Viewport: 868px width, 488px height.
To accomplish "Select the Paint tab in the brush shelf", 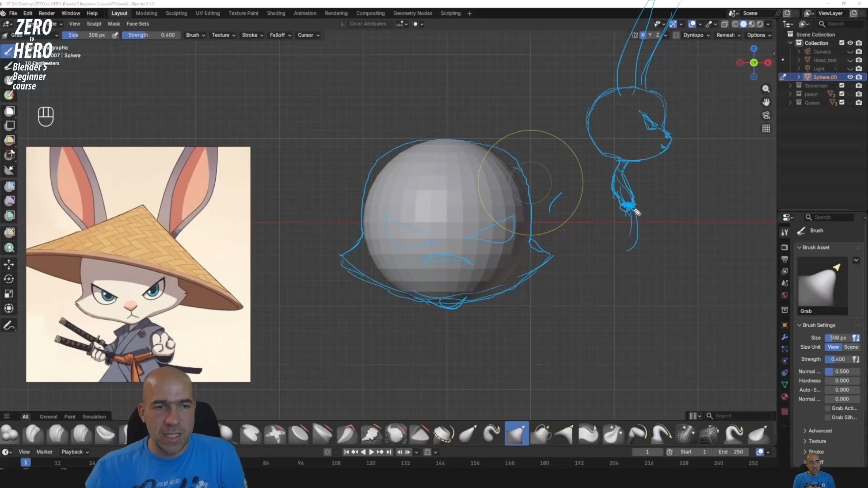I will coord(70,416).
